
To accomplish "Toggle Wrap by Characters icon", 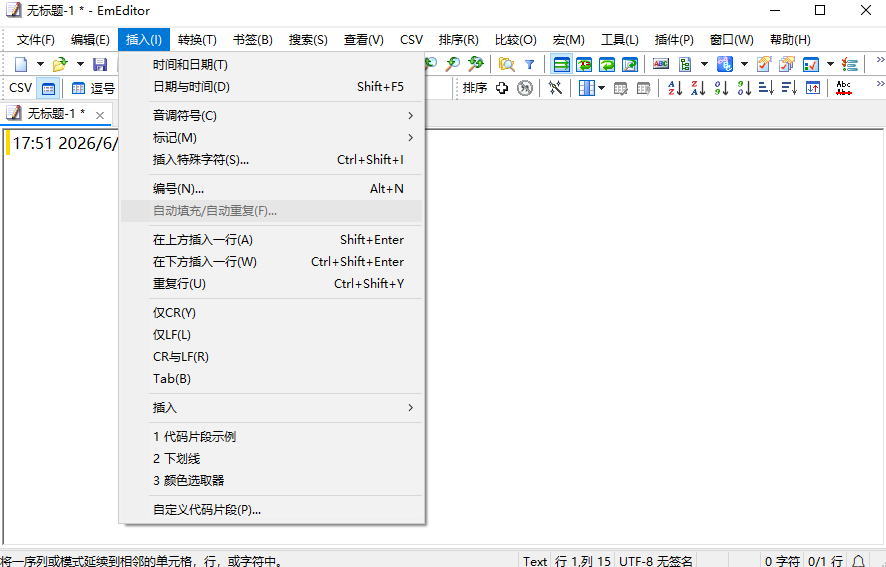I will (584, 64).
